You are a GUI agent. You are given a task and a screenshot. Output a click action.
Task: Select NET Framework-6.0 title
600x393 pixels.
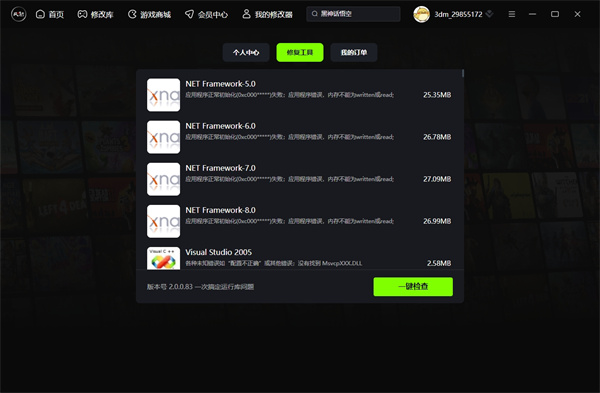click(220, 126)
